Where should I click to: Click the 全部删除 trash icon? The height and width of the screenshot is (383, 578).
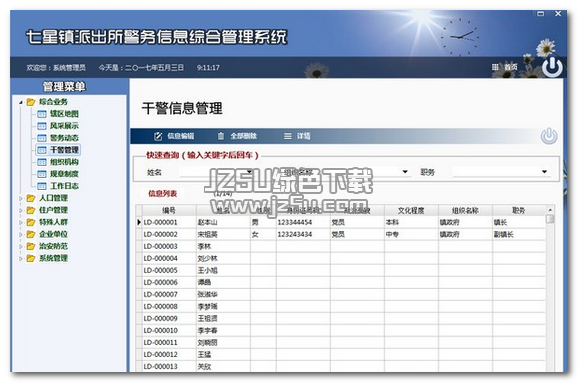click(x=220, y=136)
